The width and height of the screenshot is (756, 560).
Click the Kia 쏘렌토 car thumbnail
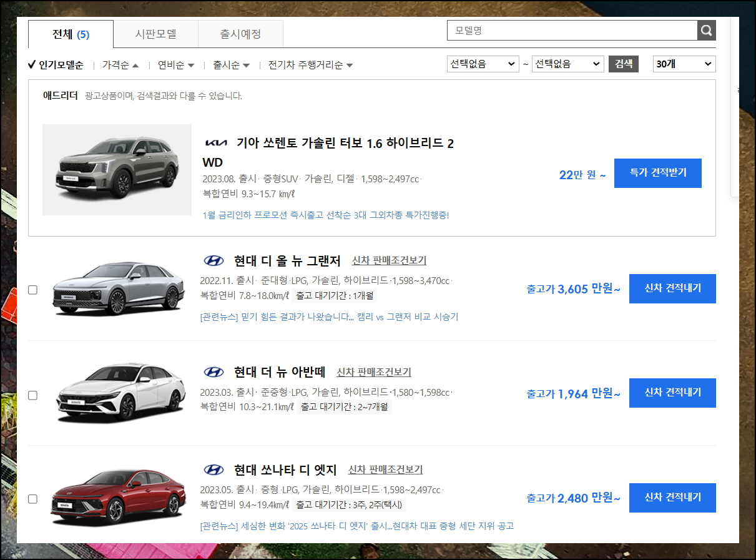[x=117, y=170]
